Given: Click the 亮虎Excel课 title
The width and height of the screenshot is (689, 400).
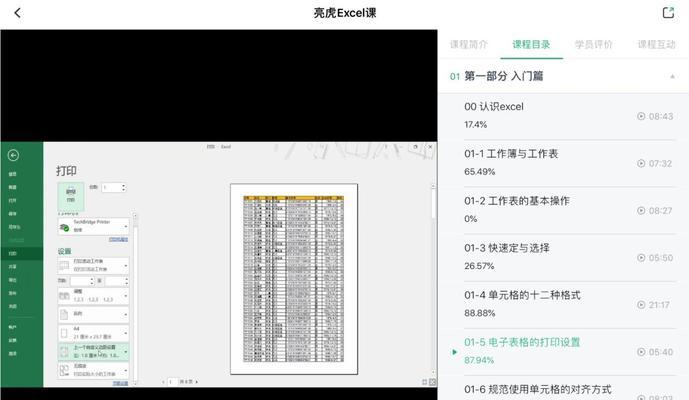Looking at the screenshot, I should (345, 13).
